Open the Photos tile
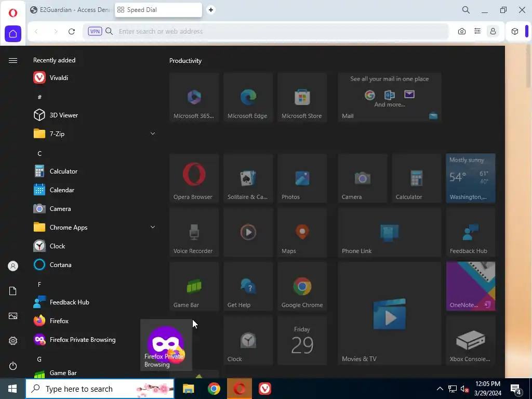The width and height of the screenshot is (532, 399). (x=302, y=178)
